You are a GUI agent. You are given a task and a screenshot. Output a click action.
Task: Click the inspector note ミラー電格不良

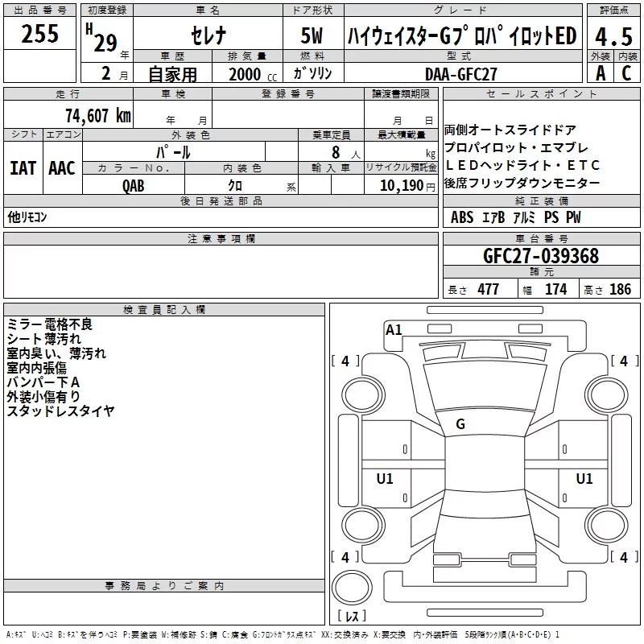[50, 324]
